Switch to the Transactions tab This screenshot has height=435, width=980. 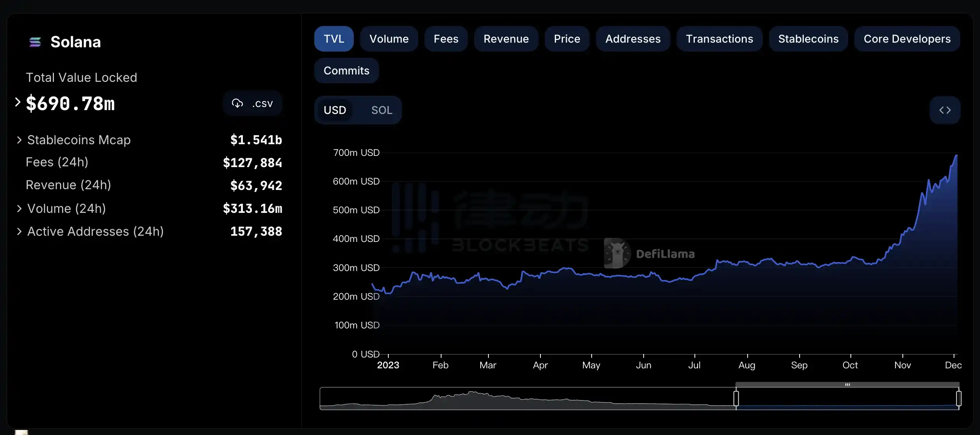tap(719, 39)
